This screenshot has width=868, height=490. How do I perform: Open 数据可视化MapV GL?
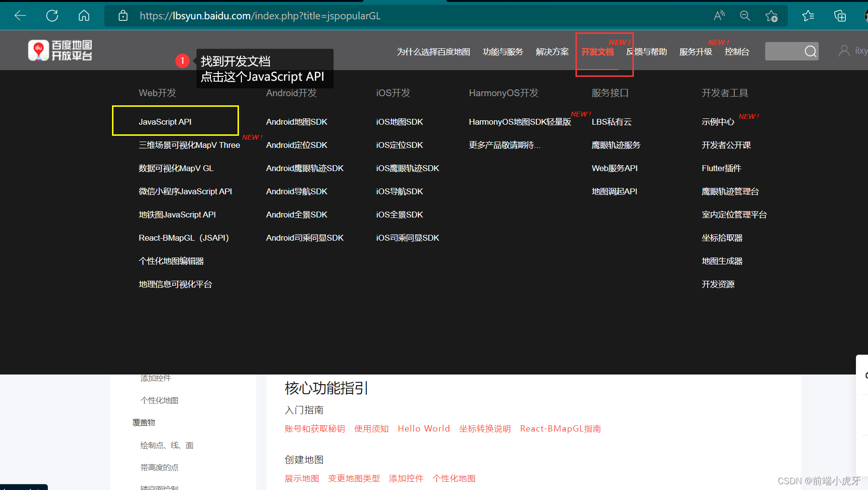[176, 168]
